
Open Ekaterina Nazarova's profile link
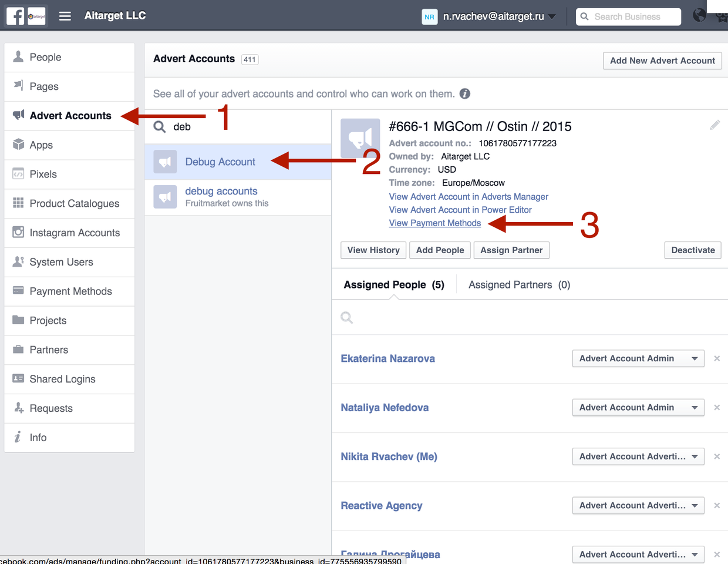coord(387,358)
